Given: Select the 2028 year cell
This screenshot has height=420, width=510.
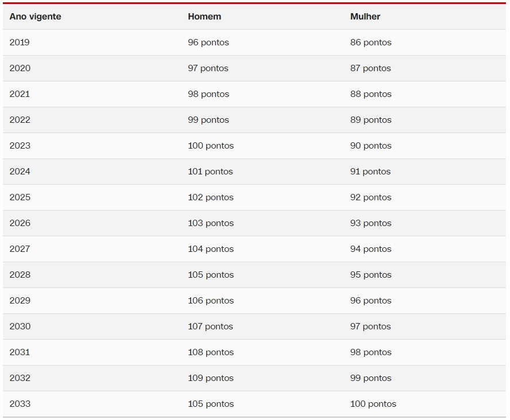Looking at the screenshot, I should pyautogui.click(x=20, y=275).
